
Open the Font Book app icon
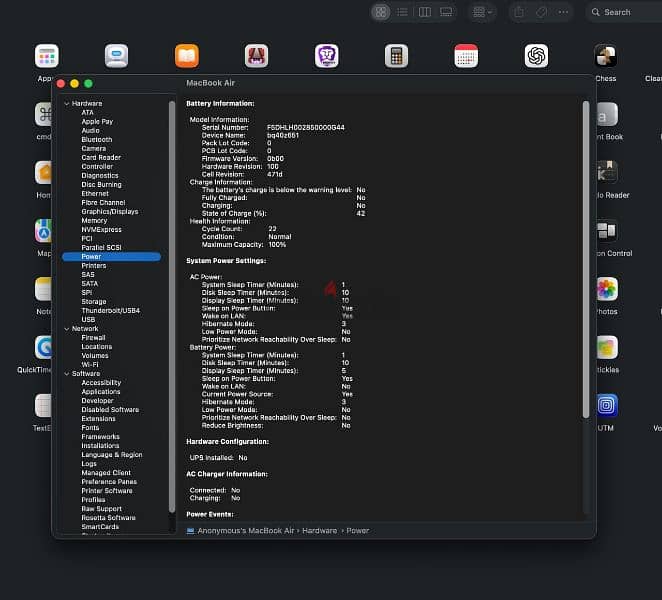(x=607, y=114)
